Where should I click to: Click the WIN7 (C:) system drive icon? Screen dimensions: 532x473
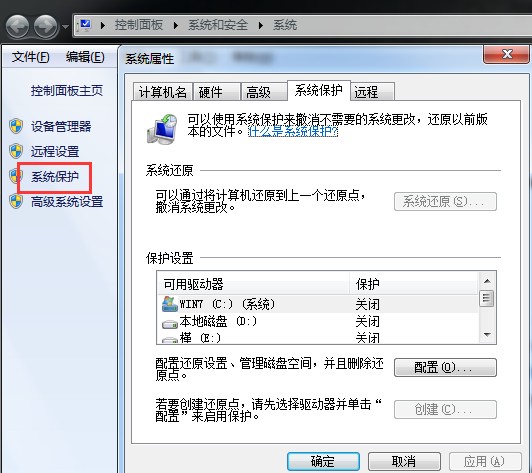(x=170, y=304)
